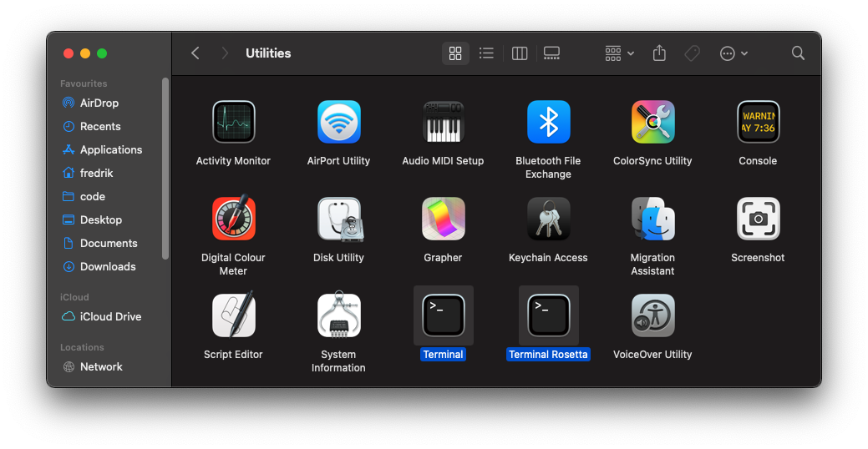This screenshot has height=449, width=868.
Task: Click the Audio MIDI Setup piano icon
Action: (x=444, y=122)
